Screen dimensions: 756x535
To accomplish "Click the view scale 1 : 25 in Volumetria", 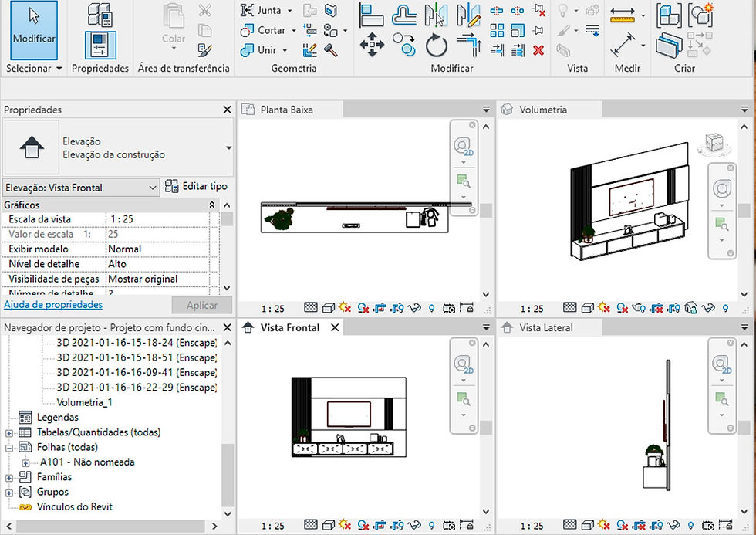I will pyautogui.click(x=532, y=308).
